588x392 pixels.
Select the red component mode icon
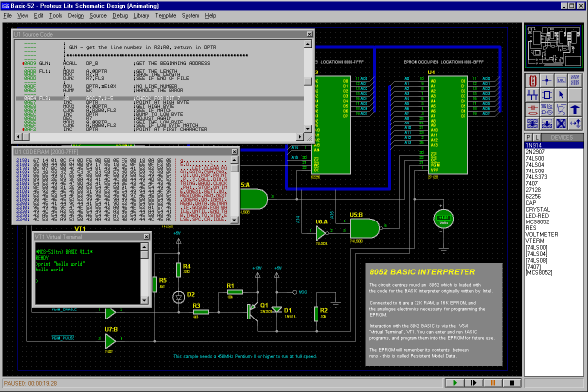(532, 80)
